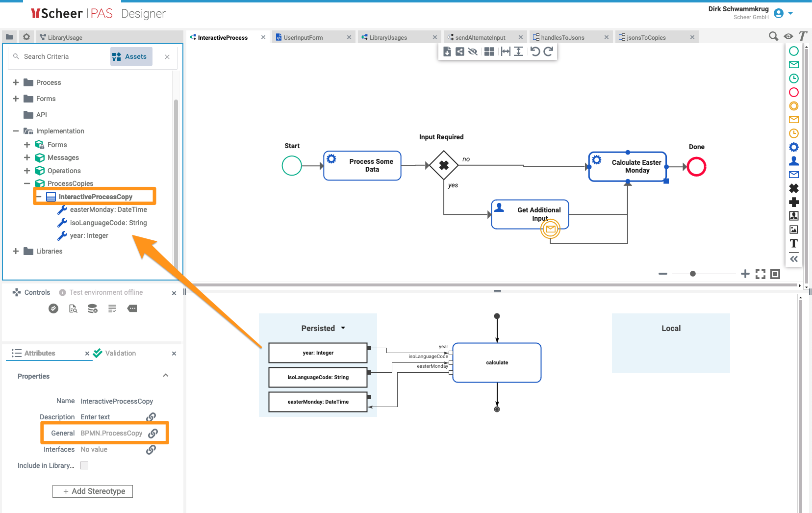Expand the Process folder
Image resolution: width=812 pixels, height=513 pixels.
(16, 82)
